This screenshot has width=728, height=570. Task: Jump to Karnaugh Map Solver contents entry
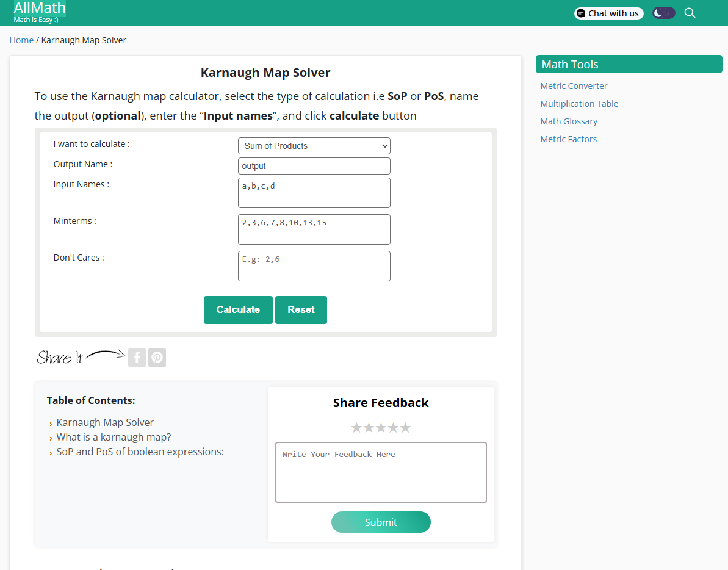tap(105, 422)
